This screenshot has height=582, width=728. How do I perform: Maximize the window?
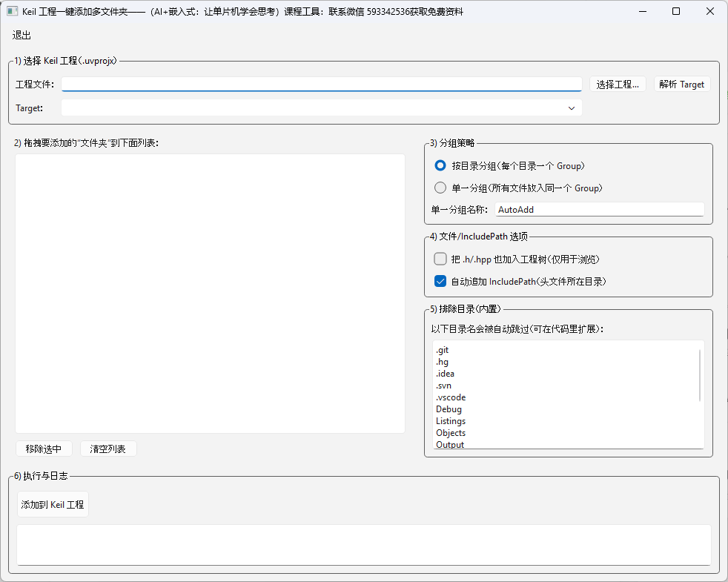(x=676, y=11)
